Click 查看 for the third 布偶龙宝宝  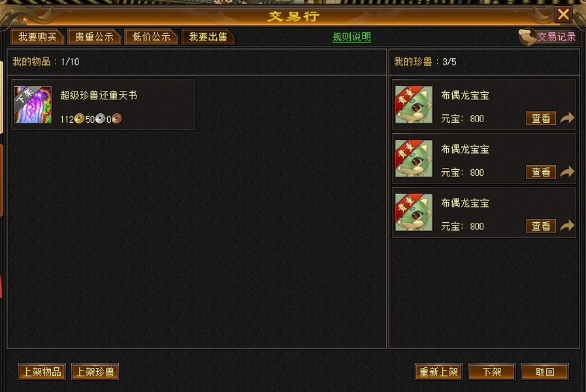[x=541, y=226]
